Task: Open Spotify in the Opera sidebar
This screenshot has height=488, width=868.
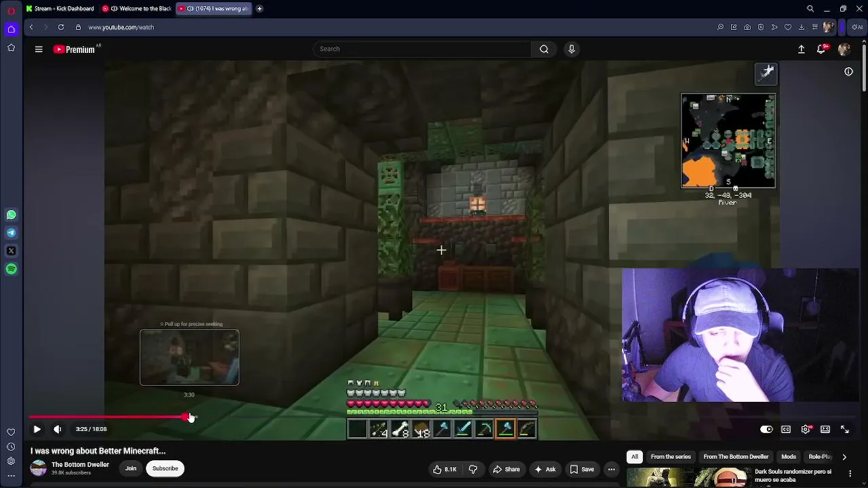Action: (x=11, y=269)
